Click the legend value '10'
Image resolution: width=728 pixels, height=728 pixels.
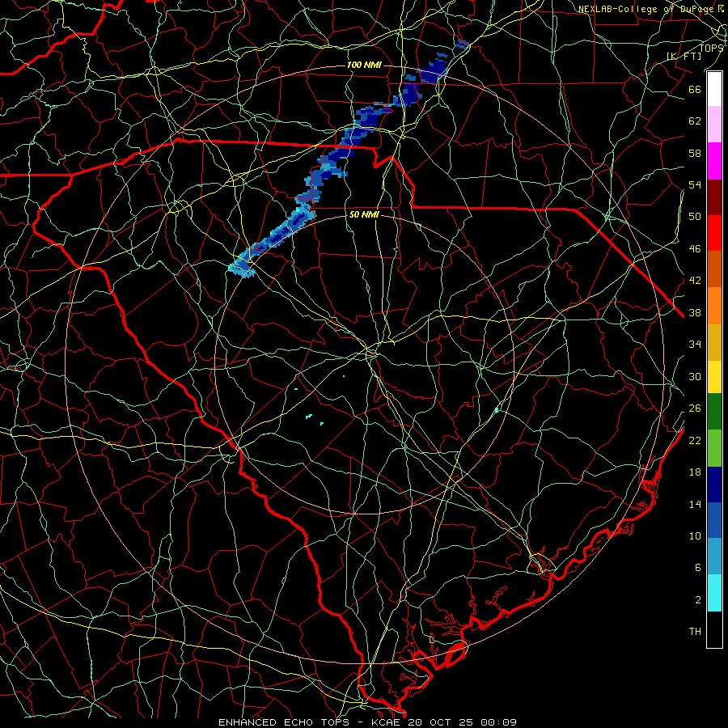click(x=695, y=536)
